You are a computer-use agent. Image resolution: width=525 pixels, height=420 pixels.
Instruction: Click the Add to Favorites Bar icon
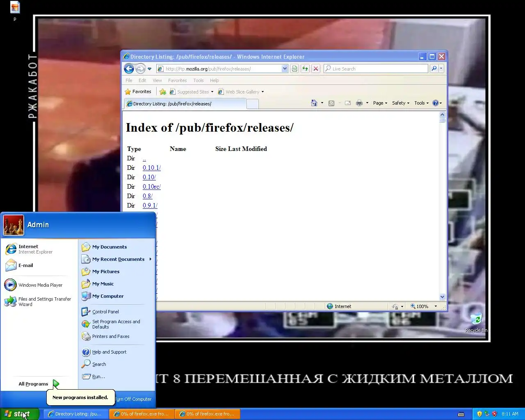[163, 92]
